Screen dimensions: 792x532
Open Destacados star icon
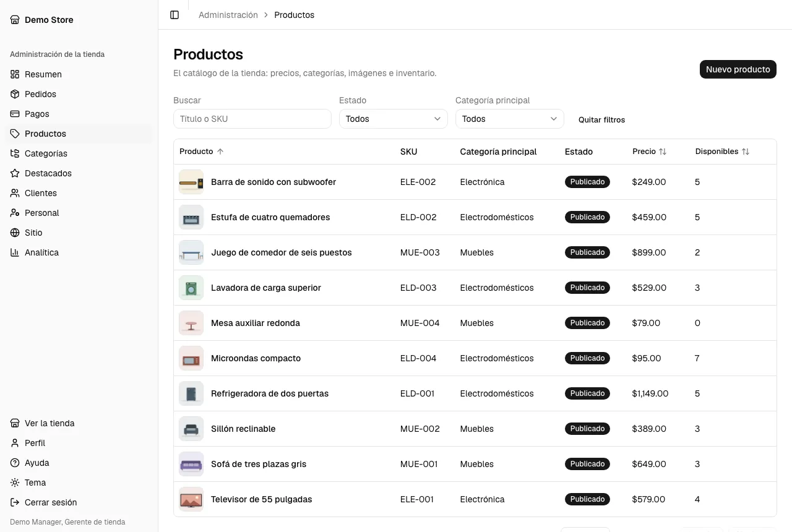(x=15, y=173)
